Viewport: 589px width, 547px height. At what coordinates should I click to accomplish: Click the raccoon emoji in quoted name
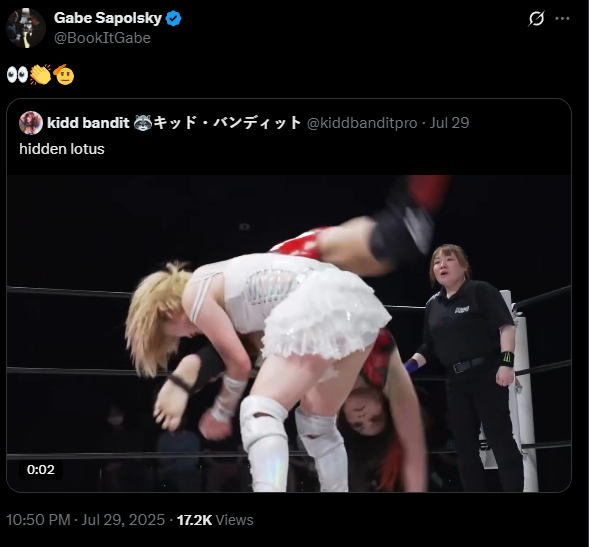pos(143,122)
